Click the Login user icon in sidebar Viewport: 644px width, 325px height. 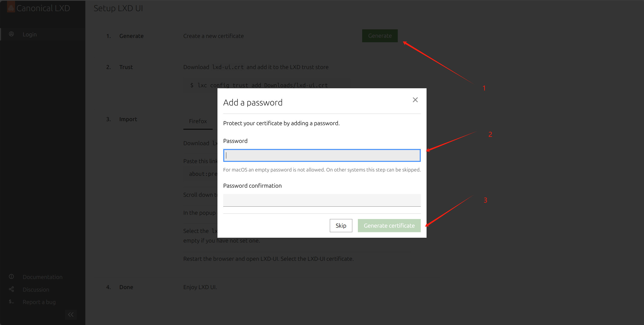coord(11,34)
